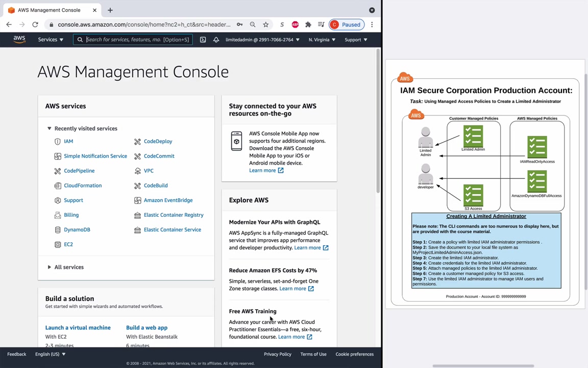This screenshot has width=588, height=368.
Task: Click the diagram window horizontal scrollbar
Action: point(483,366)
